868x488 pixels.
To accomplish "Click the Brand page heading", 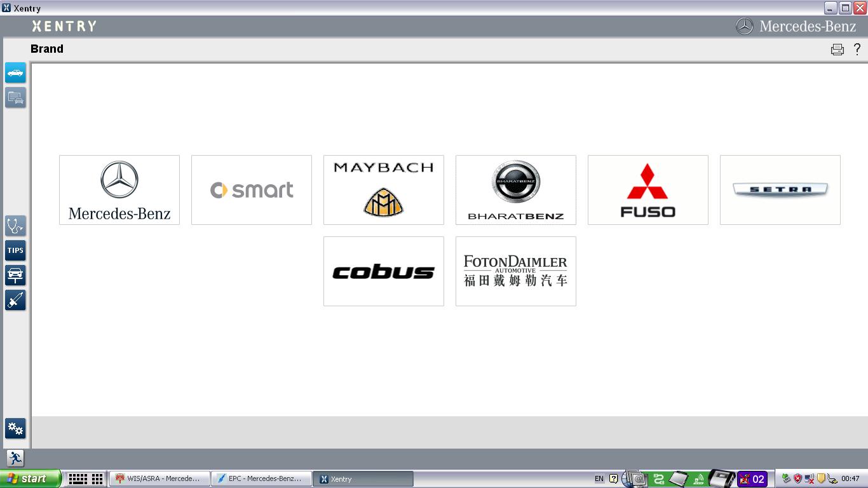I will [47, 49].
